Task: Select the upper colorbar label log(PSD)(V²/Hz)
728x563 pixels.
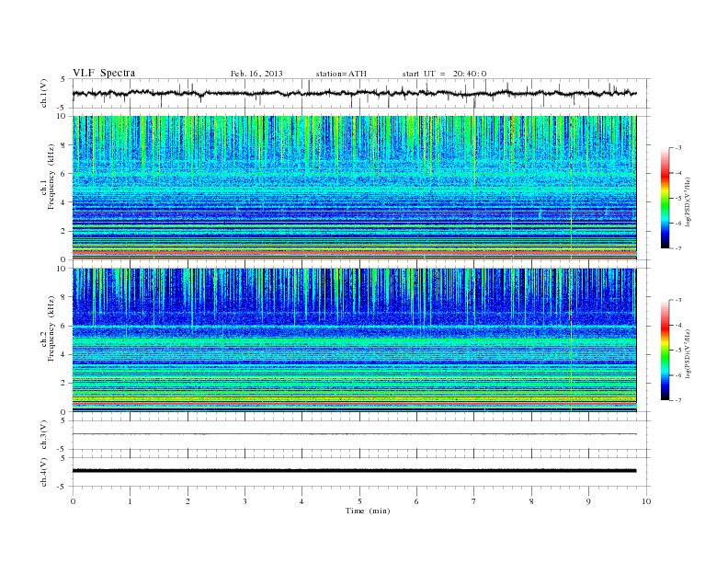Action: (x=688, y=201)
